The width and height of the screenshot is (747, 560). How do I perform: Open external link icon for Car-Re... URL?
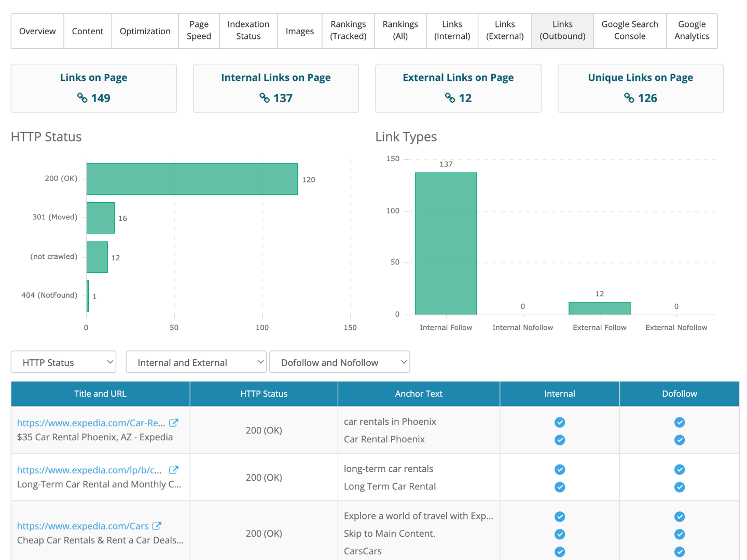coord(174,423)
